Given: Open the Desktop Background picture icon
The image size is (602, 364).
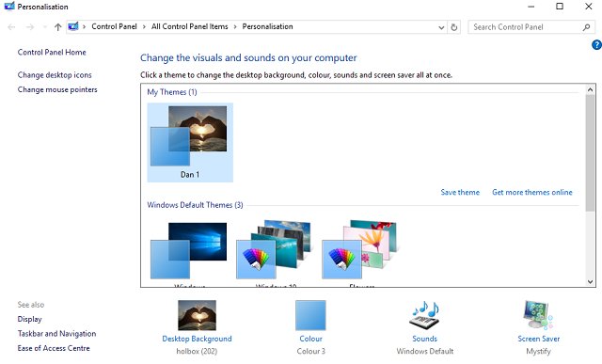Looking at the screenshot, I should [197, 315].
